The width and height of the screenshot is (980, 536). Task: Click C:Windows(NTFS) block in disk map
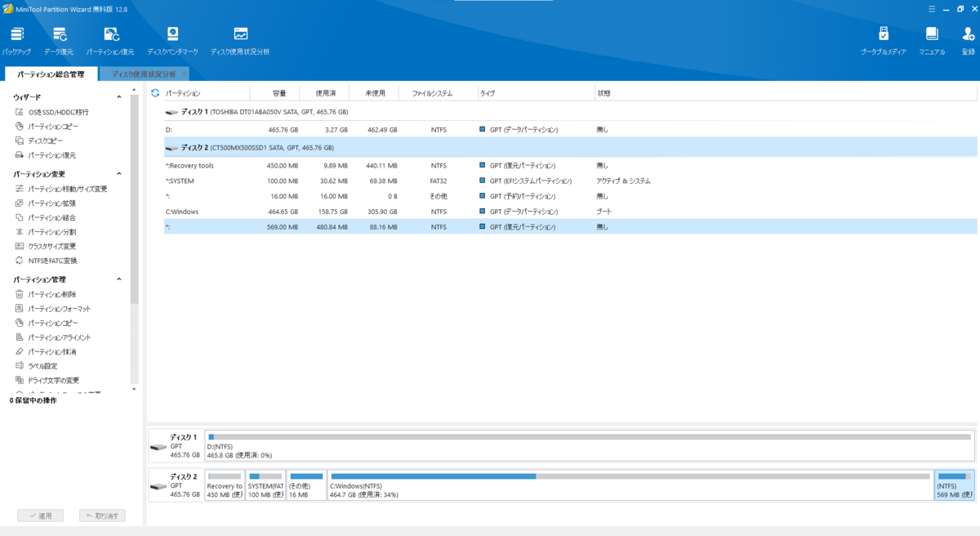point(630,485)
